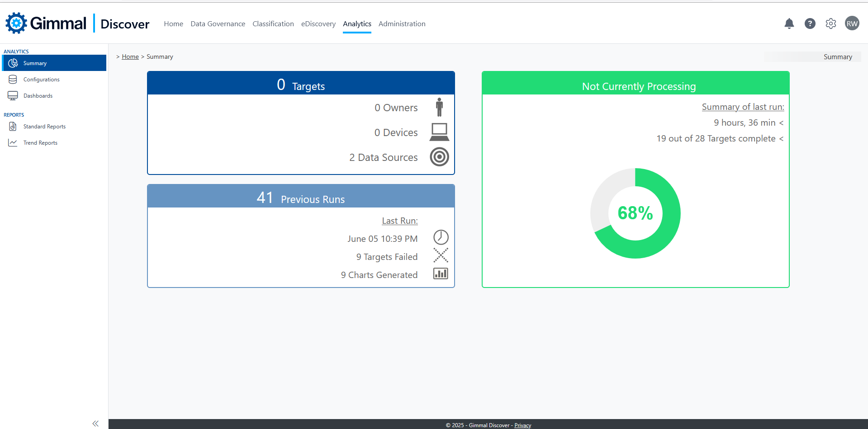Go to Trend Reports in sidebar

(x=40, y=143)
